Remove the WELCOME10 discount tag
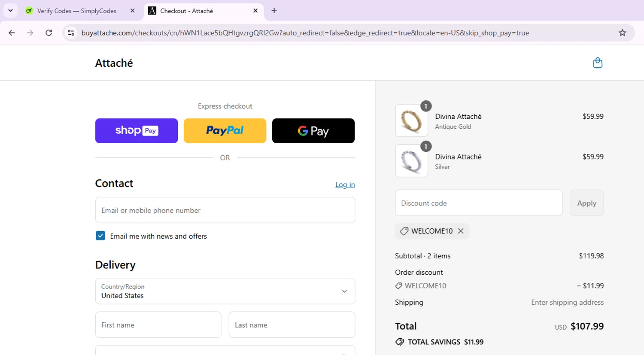644x355 pixels. point(461,231)
